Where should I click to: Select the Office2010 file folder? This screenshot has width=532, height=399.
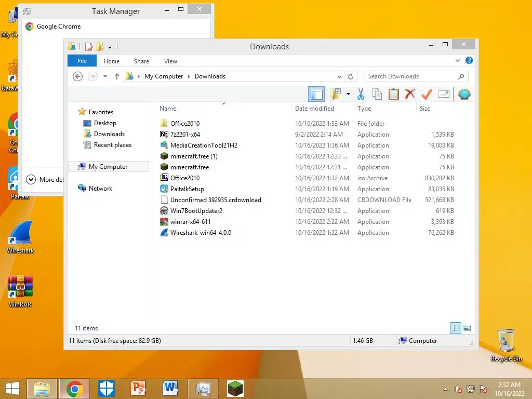click(185, 124)
